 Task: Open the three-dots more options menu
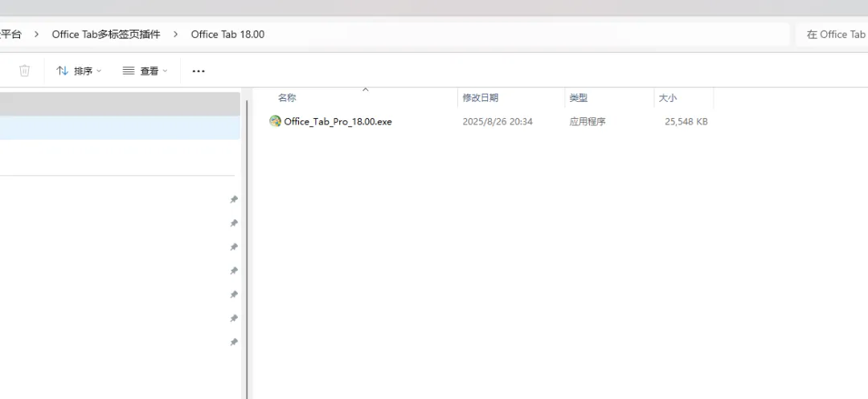199,71
